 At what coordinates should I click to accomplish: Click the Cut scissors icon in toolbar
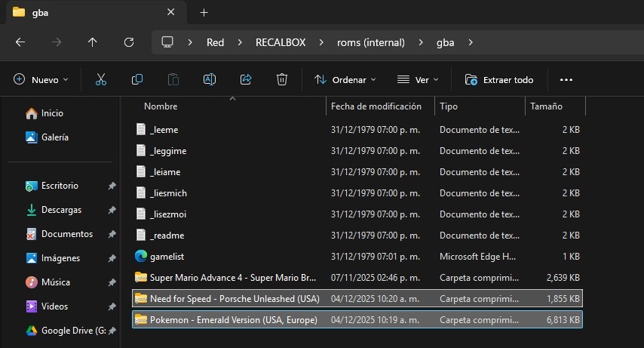pos(100,79)
